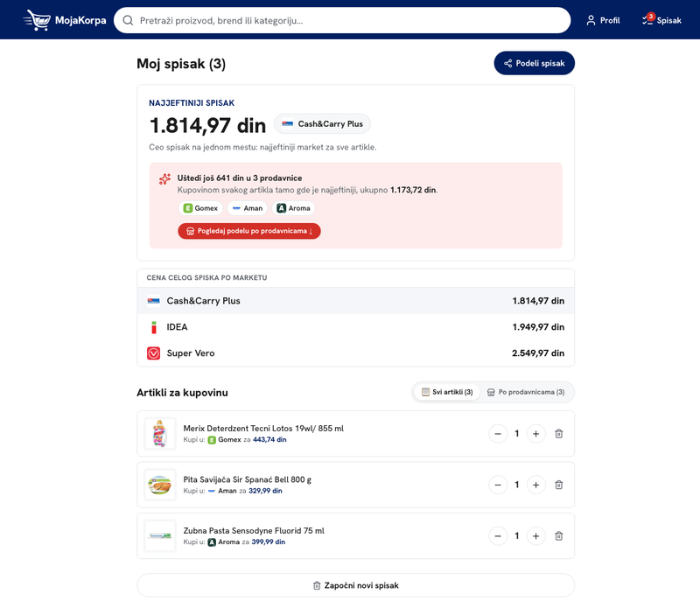Switch to Po prodavnicama (3) tab

[x=526, y=392]
